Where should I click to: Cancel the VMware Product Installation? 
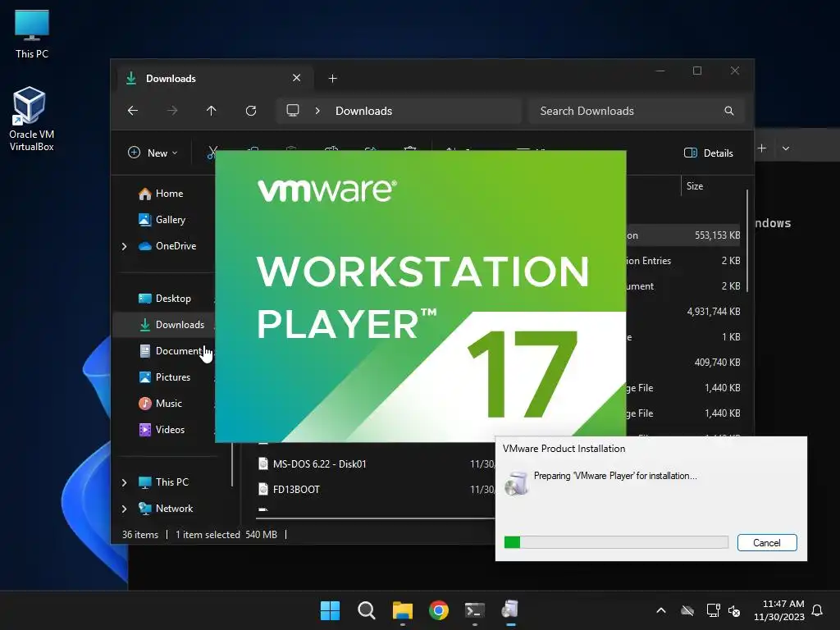[767, 543]
